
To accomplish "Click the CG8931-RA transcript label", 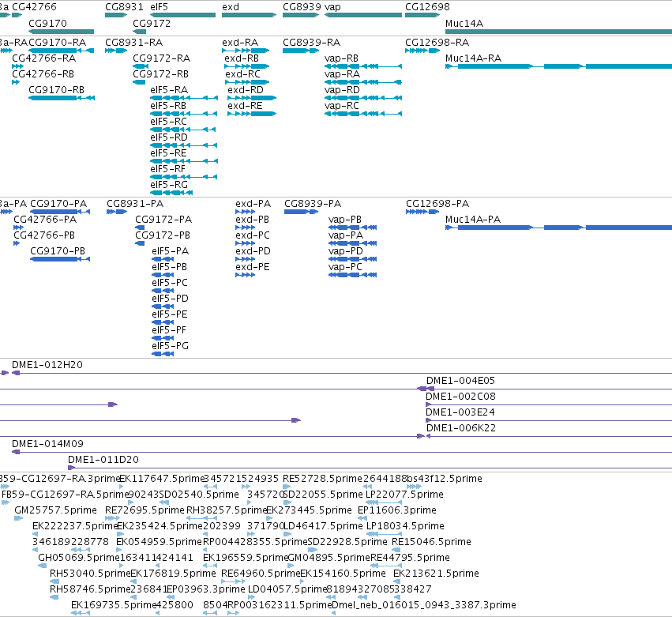I will pyautogui.click(x=133, y=43).
